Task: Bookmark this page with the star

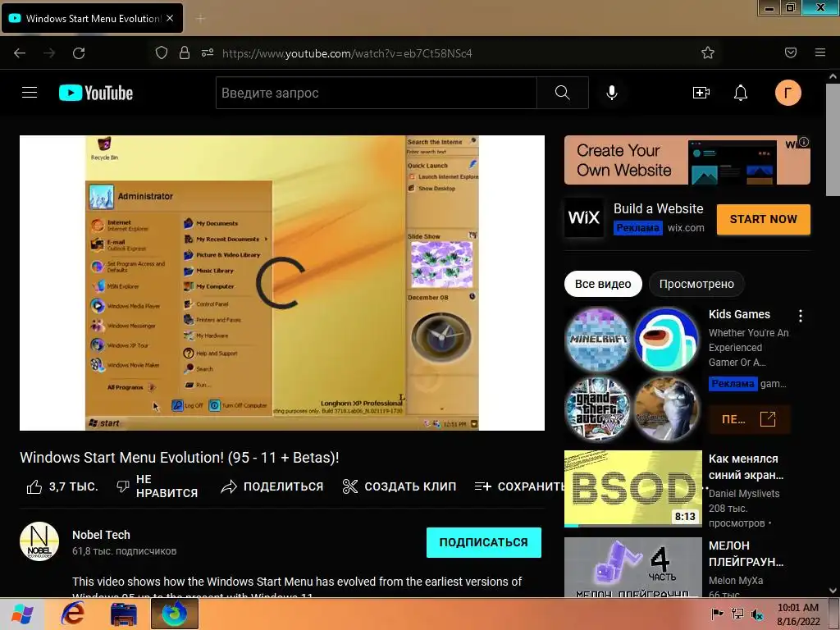Action: tap(708, 52)
